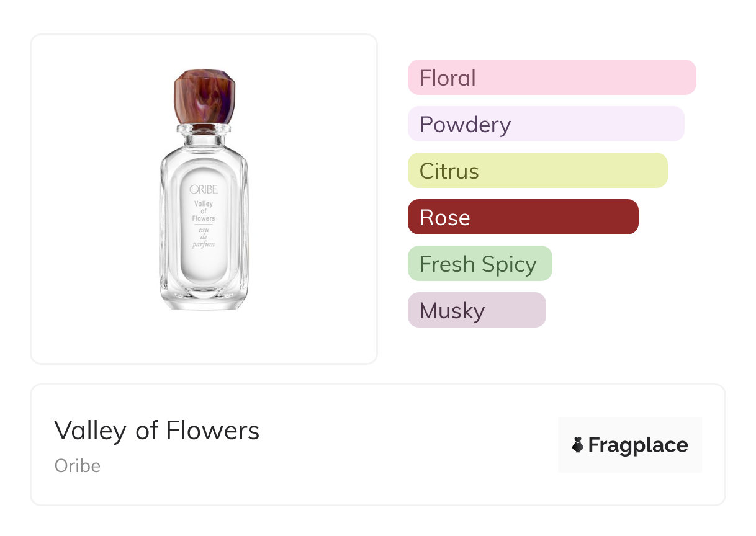Click the marbled purple bottle cap

204,97
